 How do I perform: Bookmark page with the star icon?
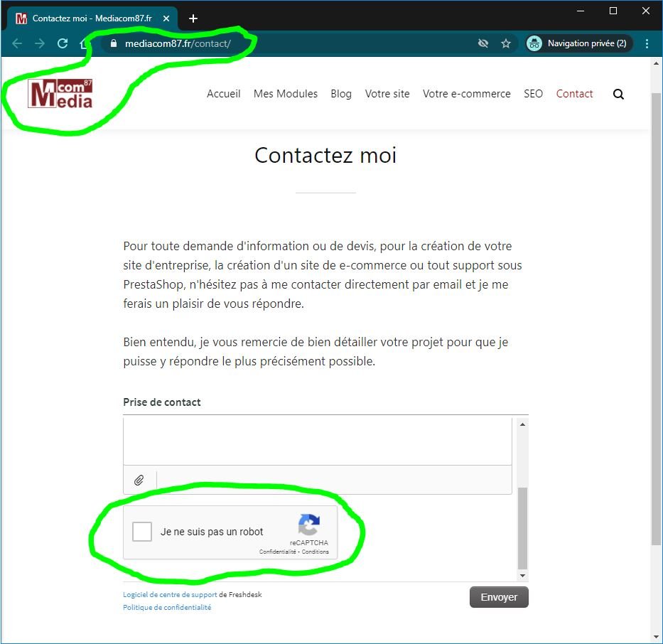(x=506, y=43)
